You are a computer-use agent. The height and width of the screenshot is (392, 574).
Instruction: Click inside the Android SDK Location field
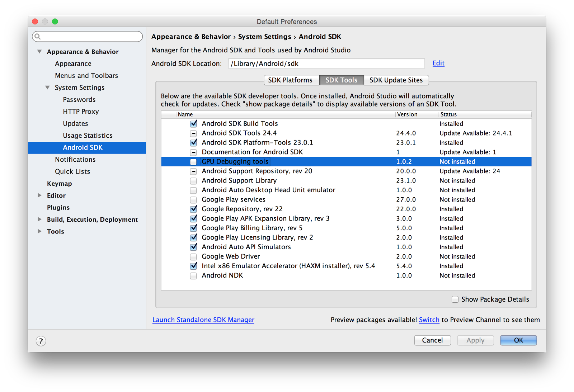pos(326,63)
